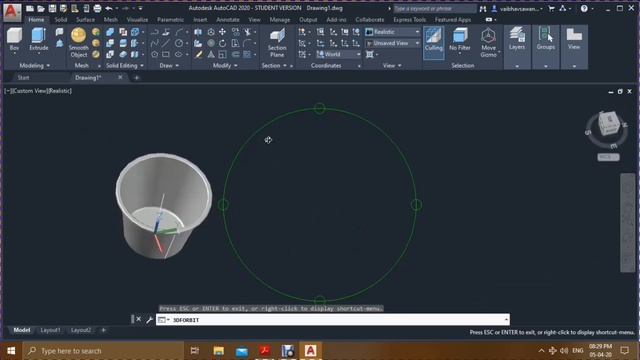Select the Move tool in Modify panel
Screen dimensions: 640x360
[x=222, y=32]
